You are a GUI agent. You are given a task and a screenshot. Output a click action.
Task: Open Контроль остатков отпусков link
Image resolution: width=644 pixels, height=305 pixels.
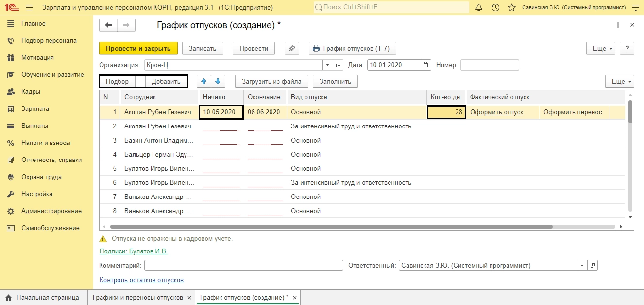point(141,280)
